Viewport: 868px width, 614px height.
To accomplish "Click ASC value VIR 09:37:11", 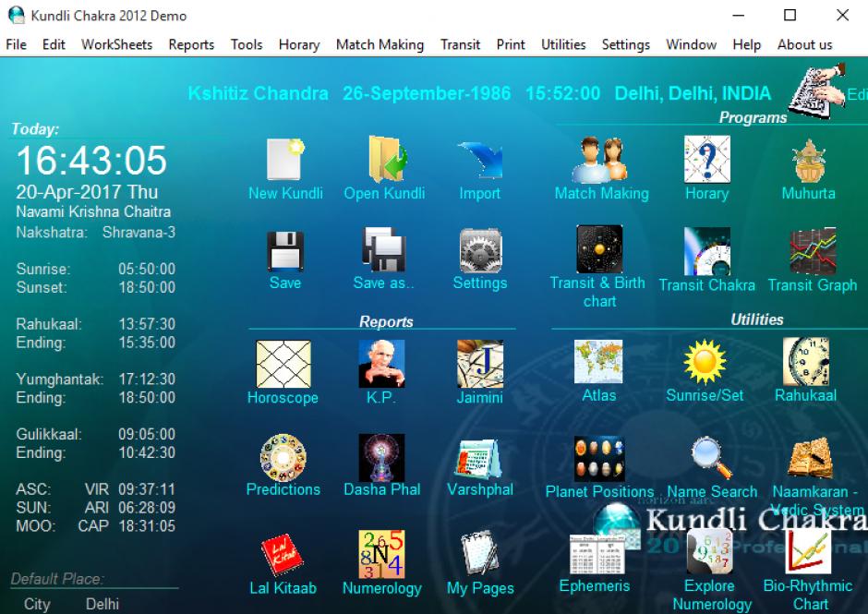I will [x=129, y=489].
